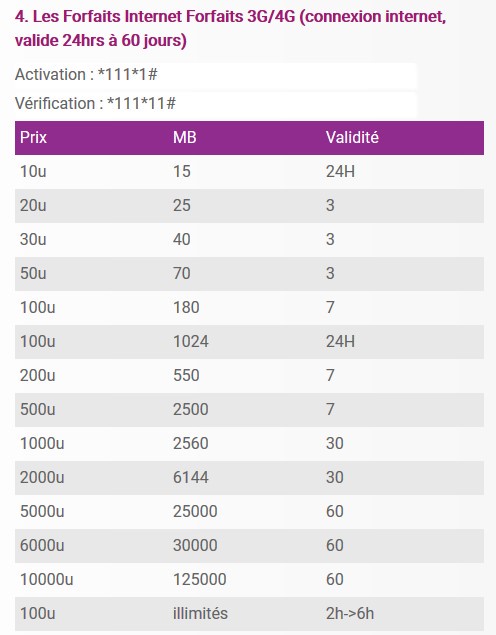Click the 20u price cell
496x635 pixels.
[x=33, y=206]
